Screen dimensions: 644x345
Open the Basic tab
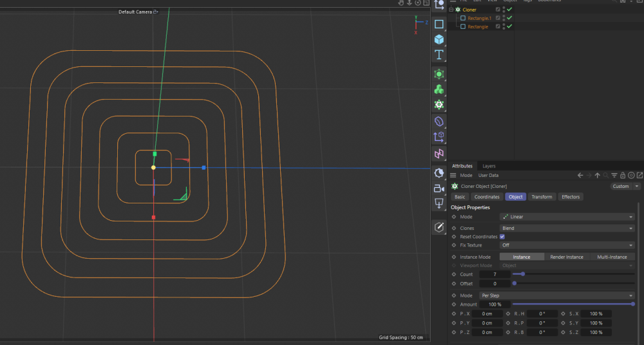tap(460, 197)
